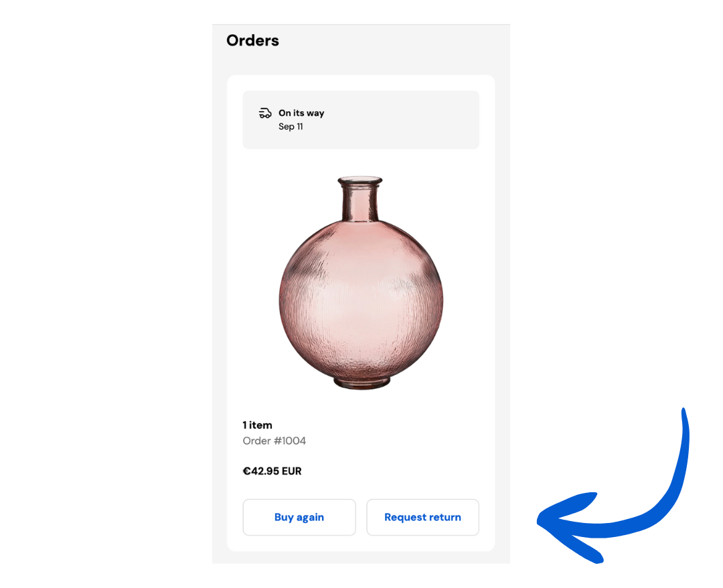Click the Orders page heading
723x588 pixels.
(x=252, y=41)
